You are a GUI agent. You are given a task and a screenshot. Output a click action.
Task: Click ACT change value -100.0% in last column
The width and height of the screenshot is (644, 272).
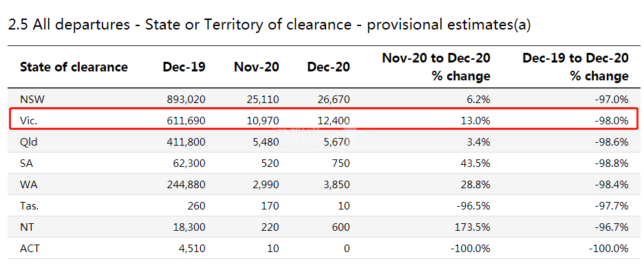coord(608,249)
